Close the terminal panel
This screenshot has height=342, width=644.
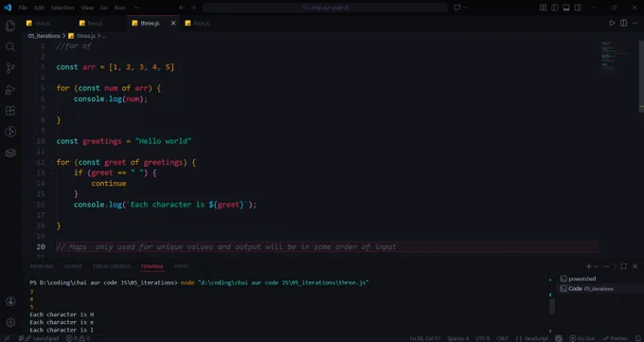click(635, 266)
